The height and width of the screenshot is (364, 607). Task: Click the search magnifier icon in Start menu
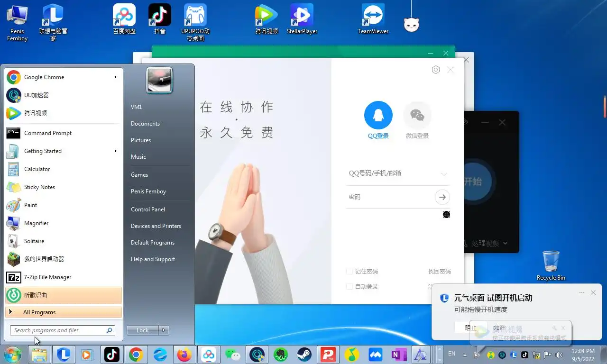(109, 330)
